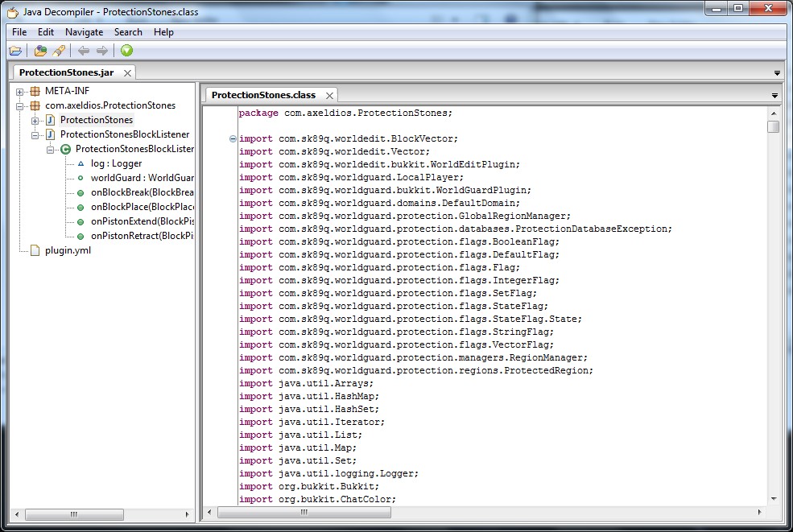Close the ProtectionStones.jar tab
This screenshot has height=532, width=793.
point(127,72)
